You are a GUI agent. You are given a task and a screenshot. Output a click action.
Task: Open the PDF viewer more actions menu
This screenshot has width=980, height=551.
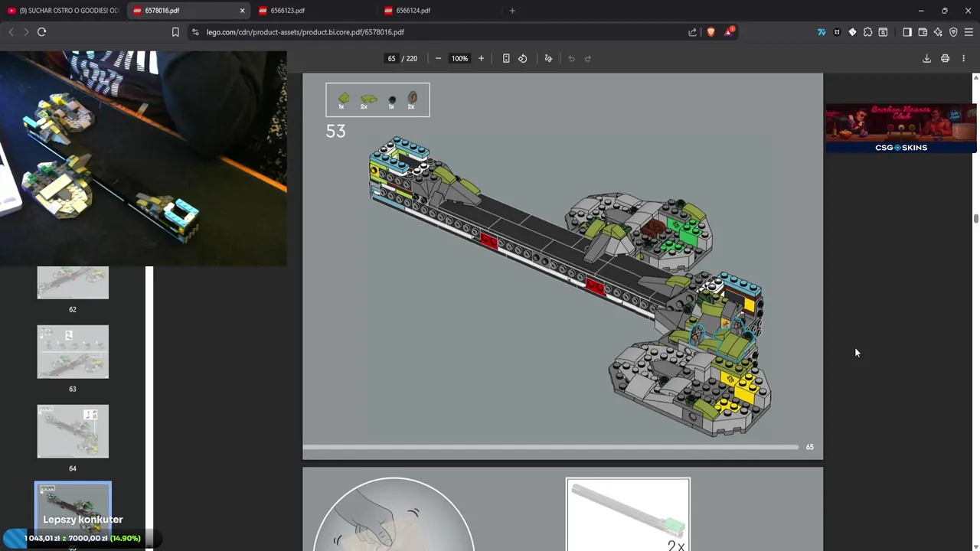click(963, 58)
